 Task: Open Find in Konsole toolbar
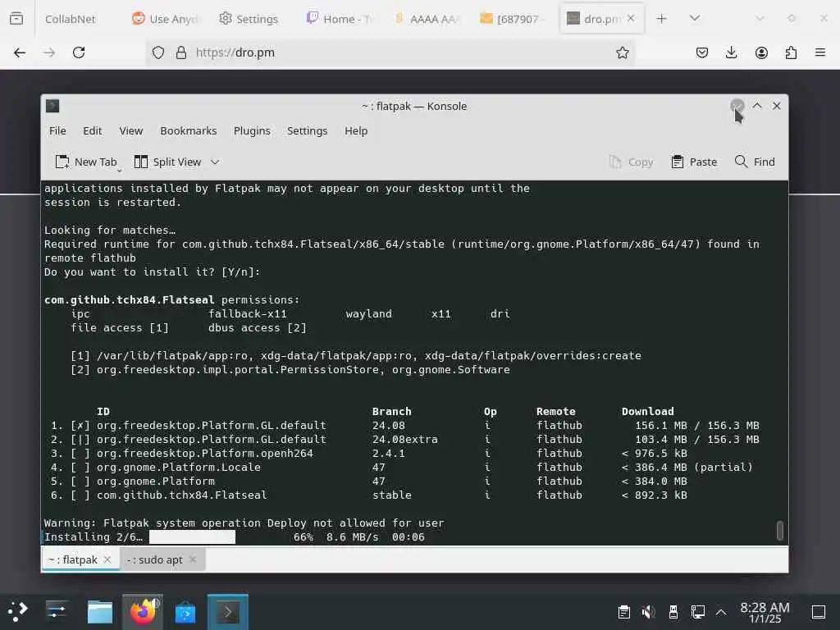pos(755,162)
